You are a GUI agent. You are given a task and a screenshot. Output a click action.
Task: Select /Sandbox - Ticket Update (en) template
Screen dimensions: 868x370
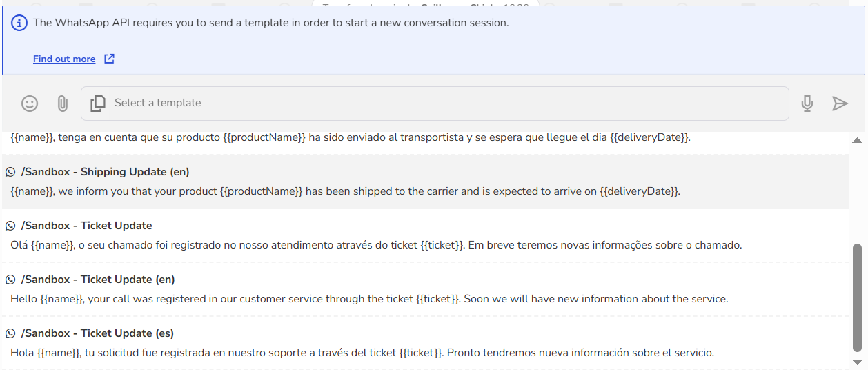point(426,289)
